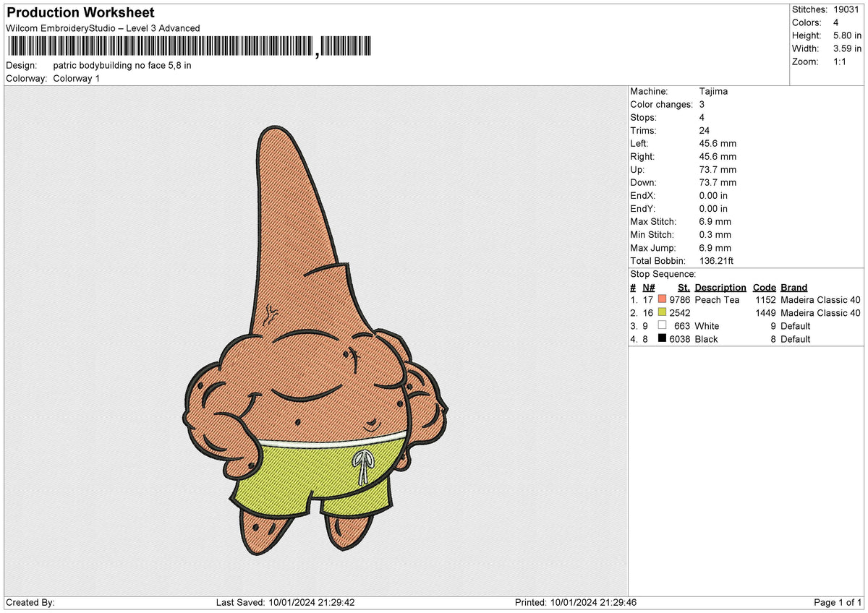Click the 'Black' description cell
868x613 pixels.
click(706, 338)
